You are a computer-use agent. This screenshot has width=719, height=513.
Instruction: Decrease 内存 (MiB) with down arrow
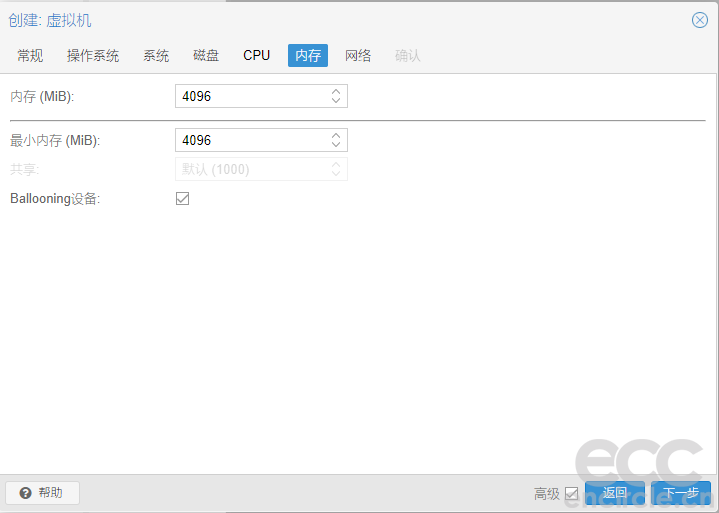(x=337, y=101)
